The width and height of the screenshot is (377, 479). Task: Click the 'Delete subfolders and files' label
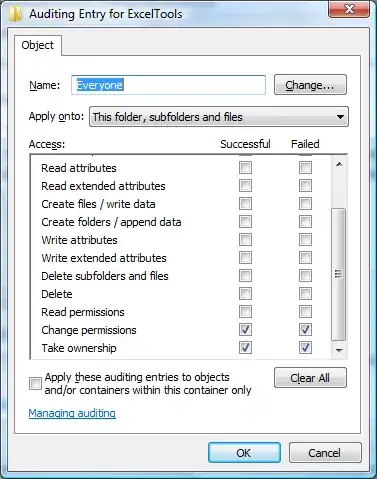point(105,276)
